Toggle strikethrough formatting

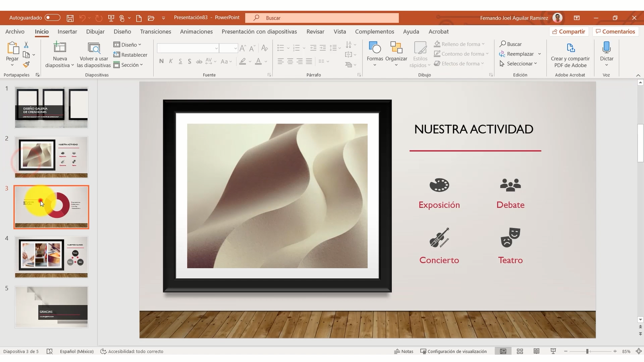click(x=199, y=61)
